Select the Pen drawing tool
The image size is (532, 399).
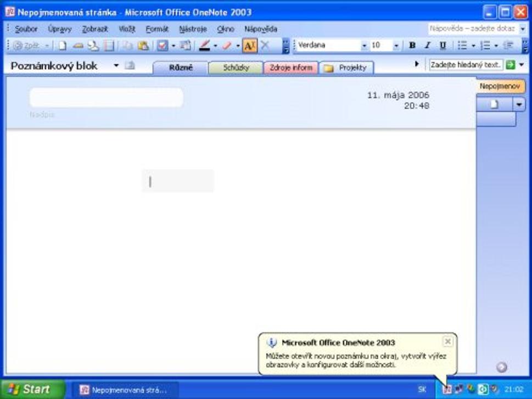click(x=205, y=46)
